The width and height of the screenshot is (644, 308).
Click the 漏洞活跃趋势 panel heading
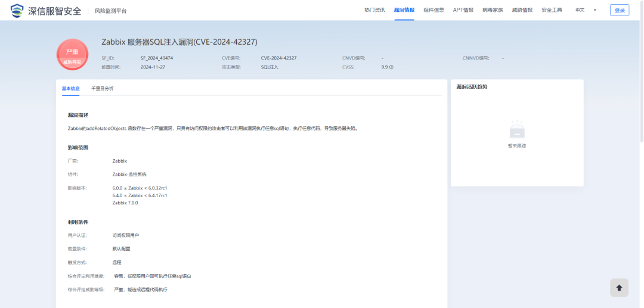tap(472, 87)
